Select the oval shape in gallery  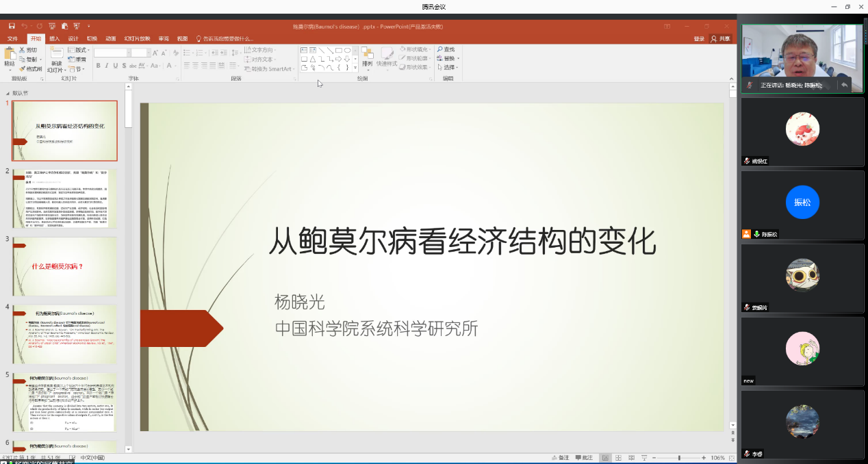pos(347,50)
